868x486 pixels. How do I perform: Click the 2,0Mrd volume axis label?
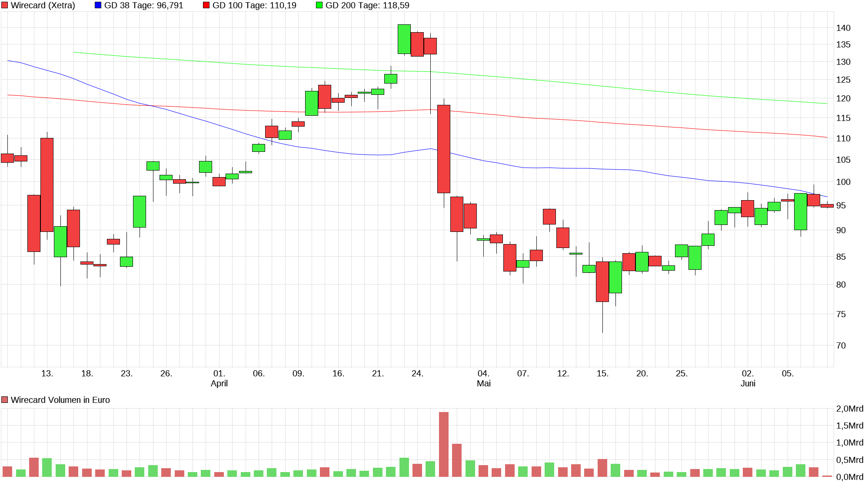point(849,409)
